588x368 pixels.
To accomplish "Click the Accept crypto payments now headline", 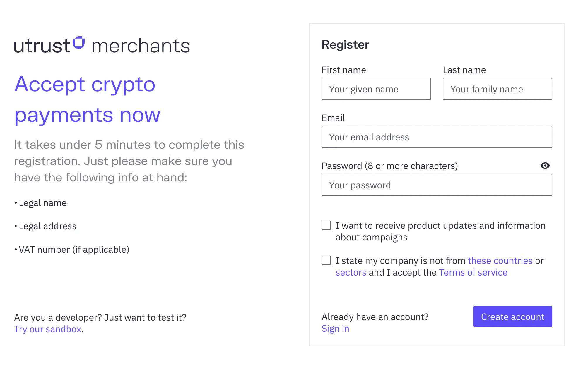I will (87, 99).
